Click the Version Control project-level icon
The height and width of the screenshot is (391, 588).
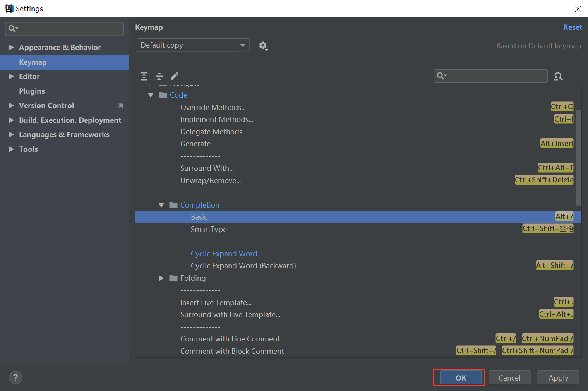point(120,106)
